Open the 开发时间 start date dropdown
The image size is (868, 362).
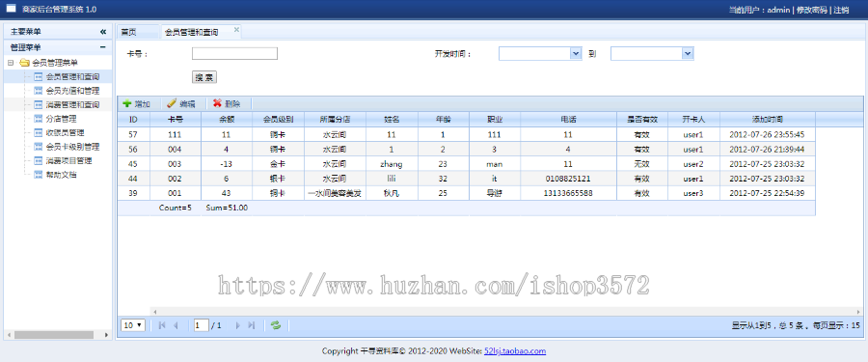(577, 53)
